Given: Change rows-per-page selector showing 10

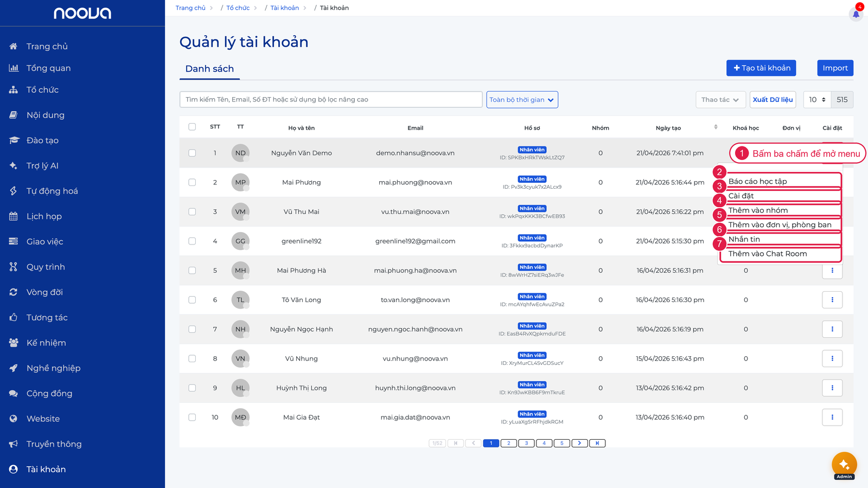Looking at the screenshot, I should click(817, 100).
